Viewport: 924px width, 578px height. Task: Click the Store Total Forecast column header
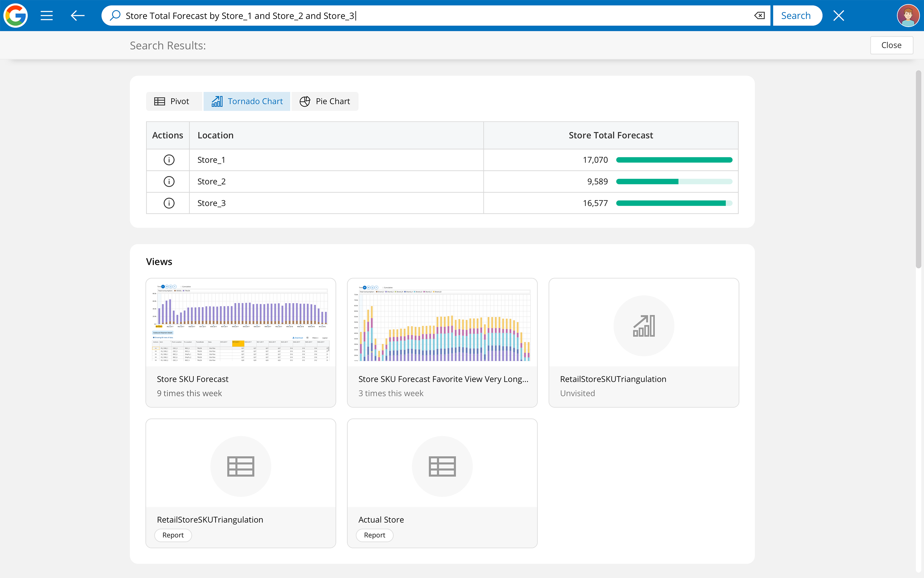click(x=611, y=135)
